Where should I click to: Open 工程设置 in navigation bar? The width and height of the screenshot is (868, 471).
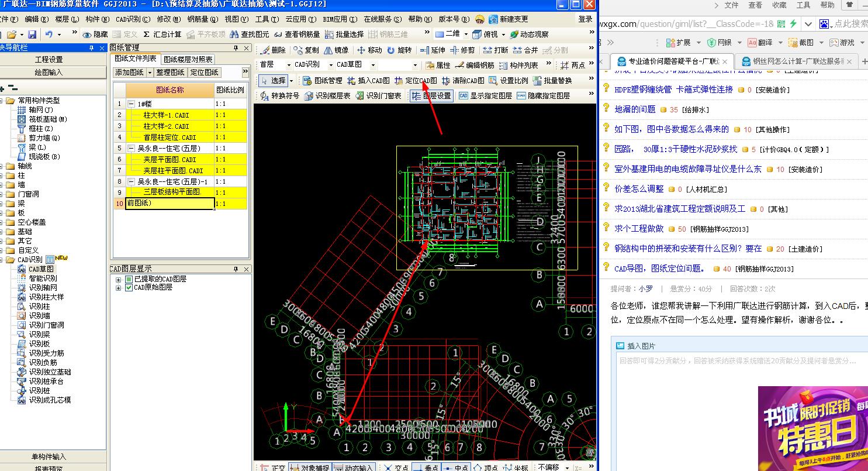point(49,59)
